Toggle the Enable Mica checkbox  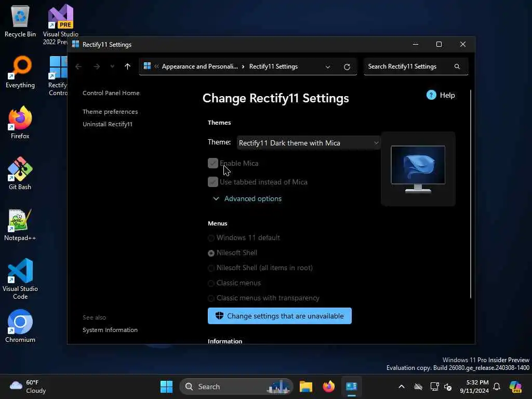pyautogui.click(x=212, y=163)
